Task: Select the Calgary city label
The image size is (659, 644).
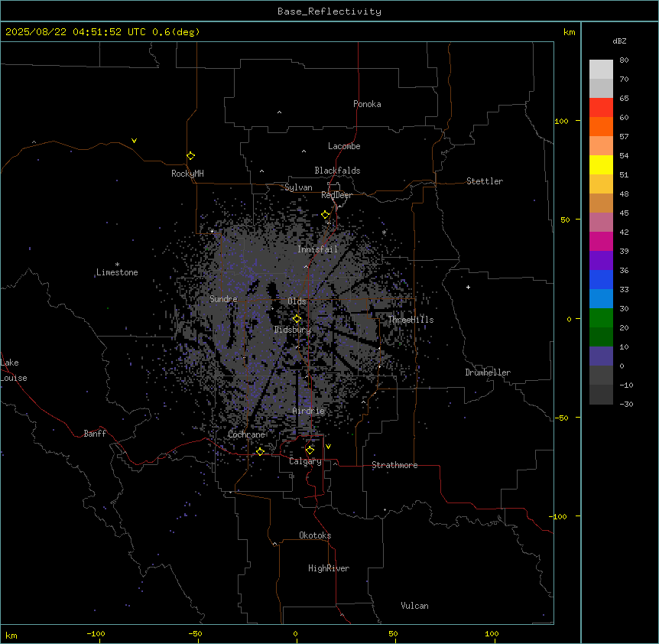Action: click(x=306, y=461)
